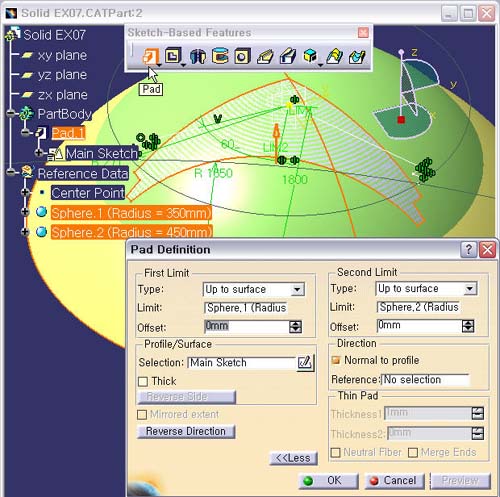500x497 pixels.
Task: Close the Pad Definition dialog
Action: tap(487, 250)
